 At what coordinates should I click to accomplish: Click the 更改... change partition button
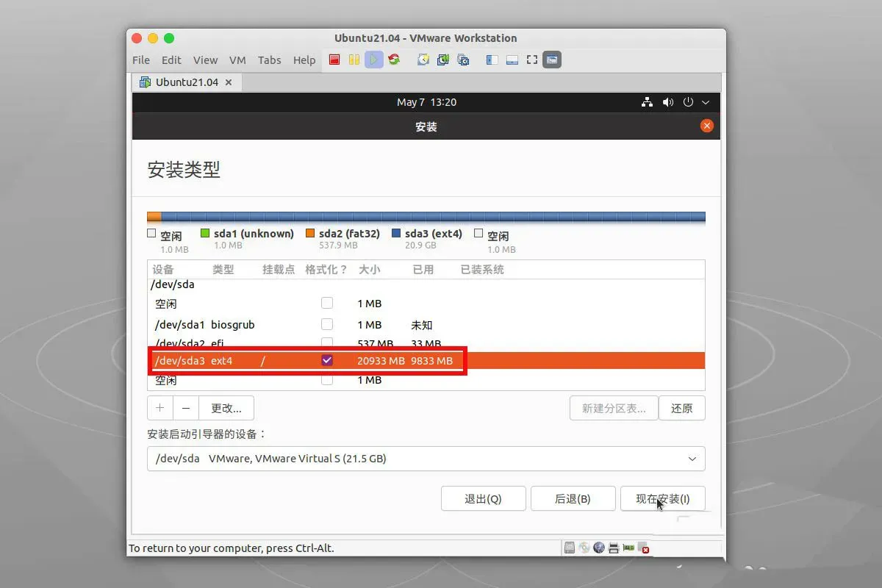tap(226, 408)
